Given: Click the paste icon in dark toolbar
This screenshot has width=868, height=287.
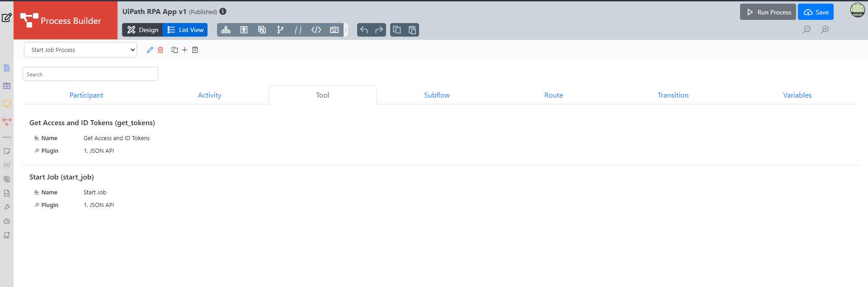Looking at the screenshot, I should 412,30.
